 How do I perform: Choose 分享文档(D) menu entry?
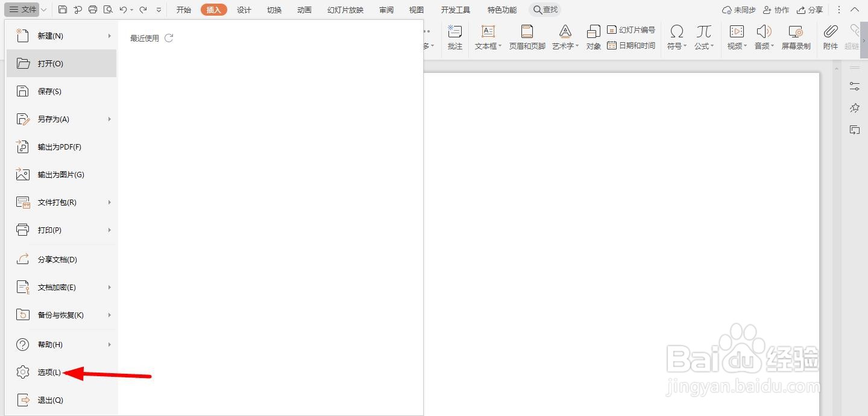[x=61, y=259]
